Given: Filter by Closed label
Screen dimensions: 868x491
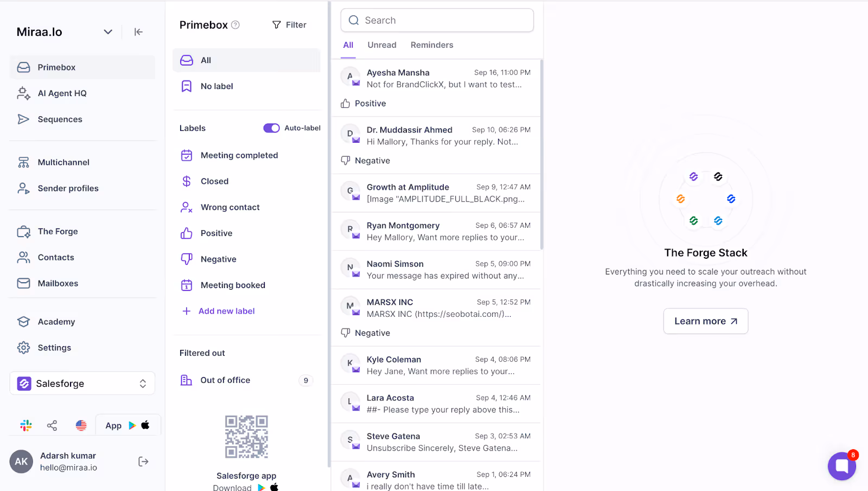Looking at the screenshot, I should 246,182.
